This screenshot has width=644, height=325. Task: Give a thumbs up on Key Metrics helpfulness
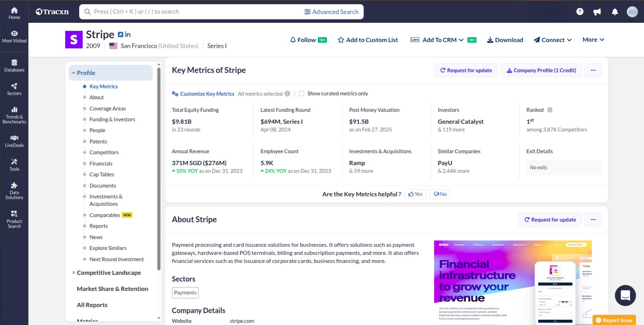(x=415, y=194)
